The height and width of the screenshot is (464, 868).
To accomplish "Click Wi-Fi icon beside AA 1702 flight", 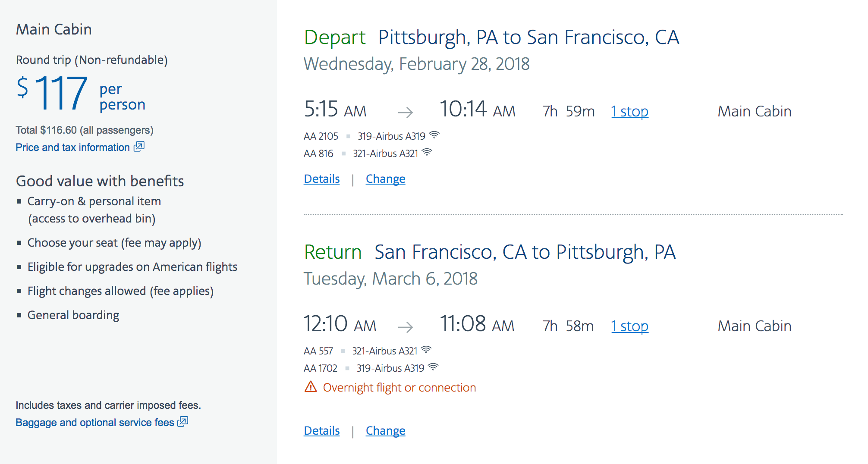I will [x=434, y=367].
